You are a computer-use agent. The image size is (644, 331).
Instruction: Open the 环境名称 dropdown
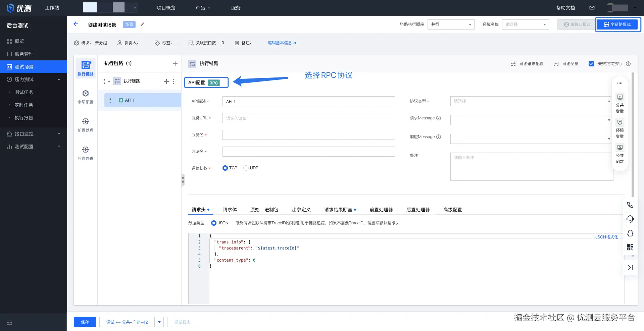point(525,24)
